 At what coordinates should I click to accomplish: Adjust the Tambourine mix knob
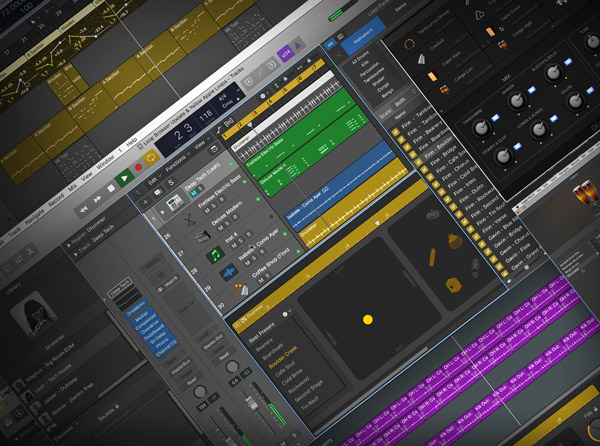tap(481, 128)
